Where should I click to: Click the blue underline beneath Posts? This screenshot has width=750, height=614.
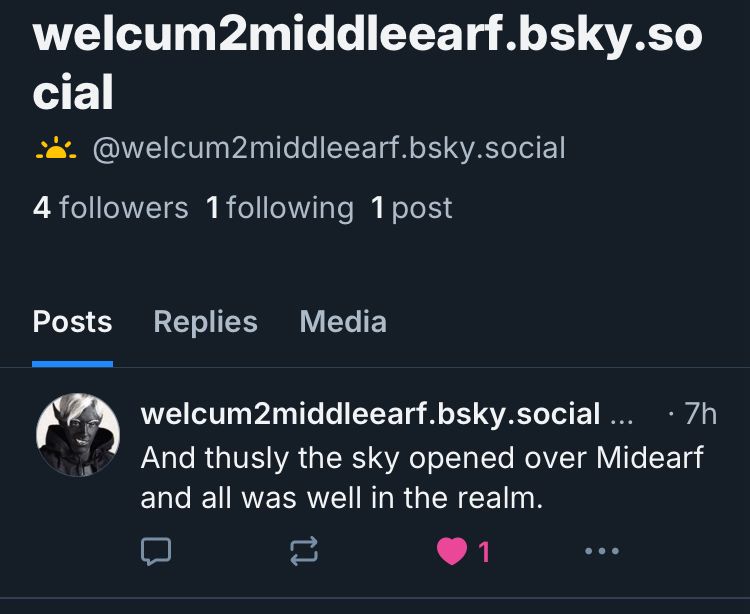[x=72, y=364]
